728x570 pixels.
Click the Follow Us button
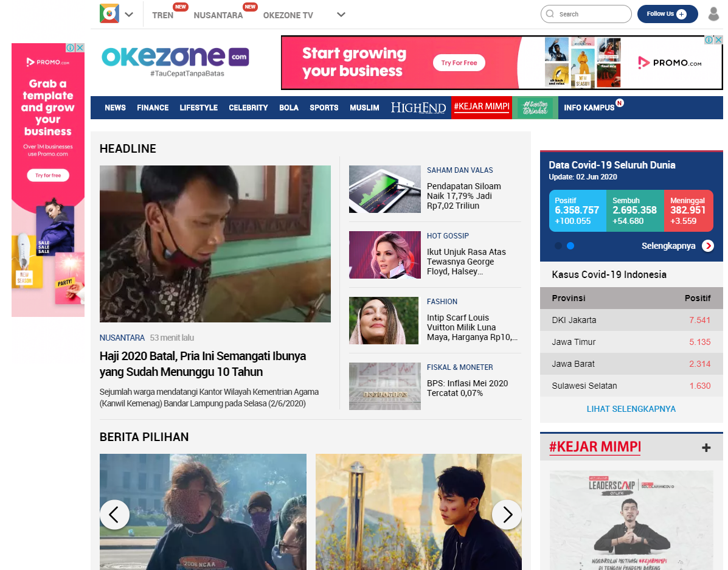click(x=667, y=14)
